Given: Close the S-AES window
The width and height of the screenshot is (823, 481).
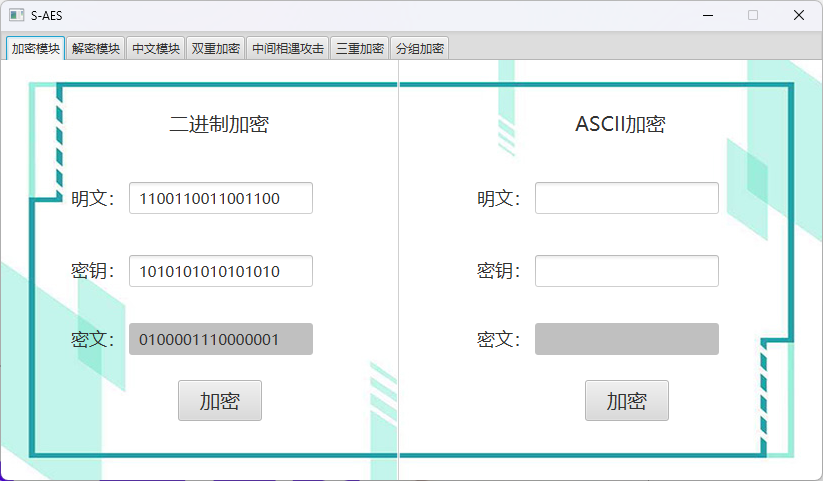Looking at the screenshot, I should [798, 15].
